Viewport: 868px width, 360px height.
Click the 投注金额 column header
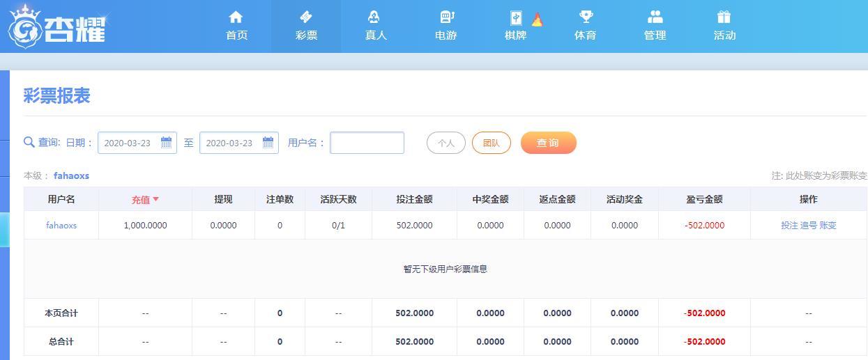click(414, 199)
